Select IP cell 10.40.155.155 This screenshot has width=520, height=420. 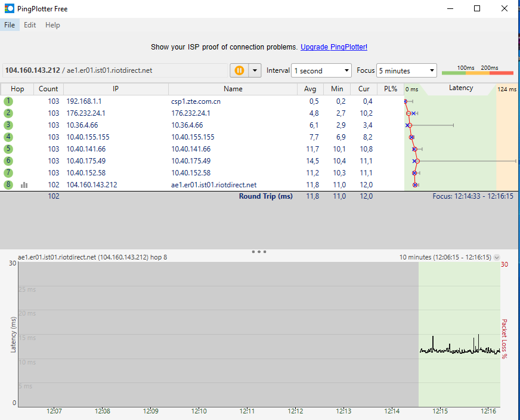point(88,137)
